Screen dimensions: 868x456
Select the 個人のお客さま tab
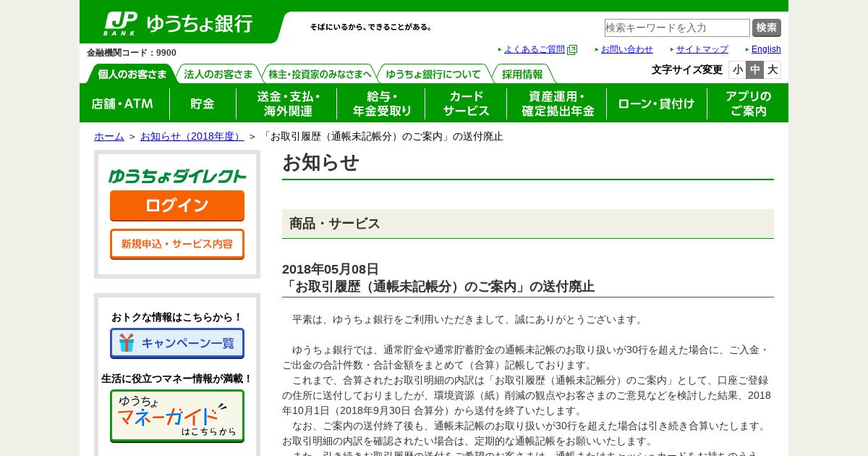point(132,74)
